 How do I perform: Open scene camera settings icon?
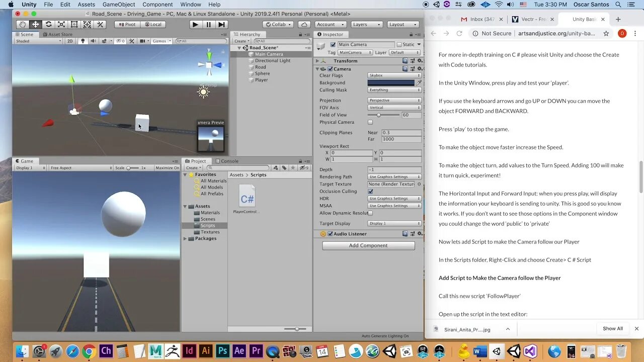[143, 41]
